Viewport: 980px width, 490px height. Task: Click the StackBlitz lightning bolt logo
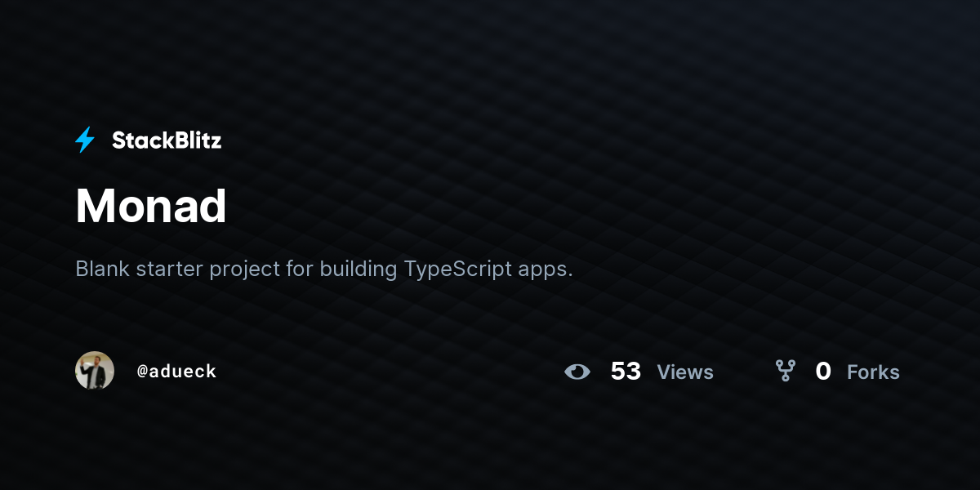pyautogui.click(x=85, y=140)
